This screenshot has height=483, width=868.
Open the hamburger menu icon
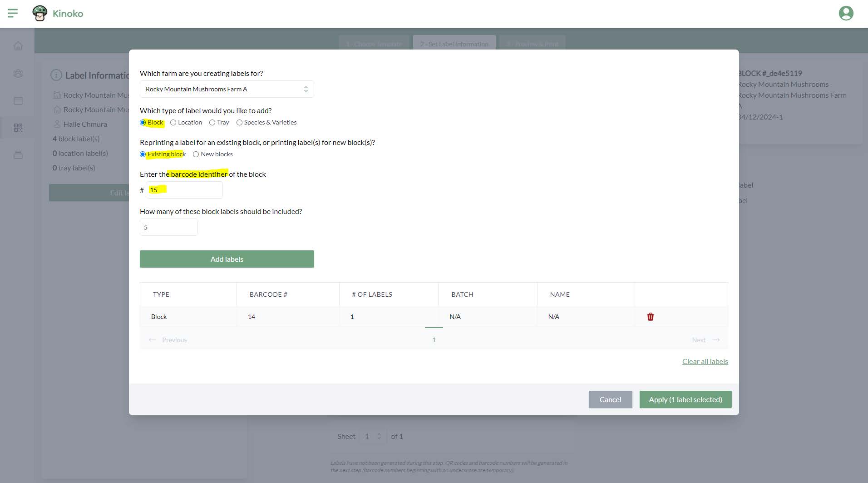(13, 13)
